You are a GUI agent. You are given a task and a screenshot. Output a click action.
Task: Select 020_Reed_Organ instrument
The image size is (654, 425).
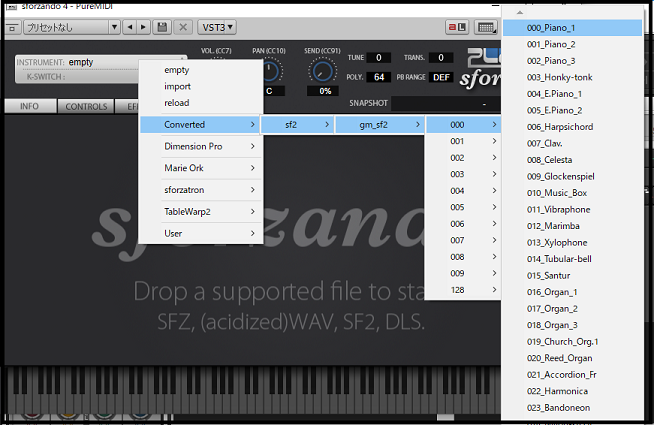tap(572, 358)
